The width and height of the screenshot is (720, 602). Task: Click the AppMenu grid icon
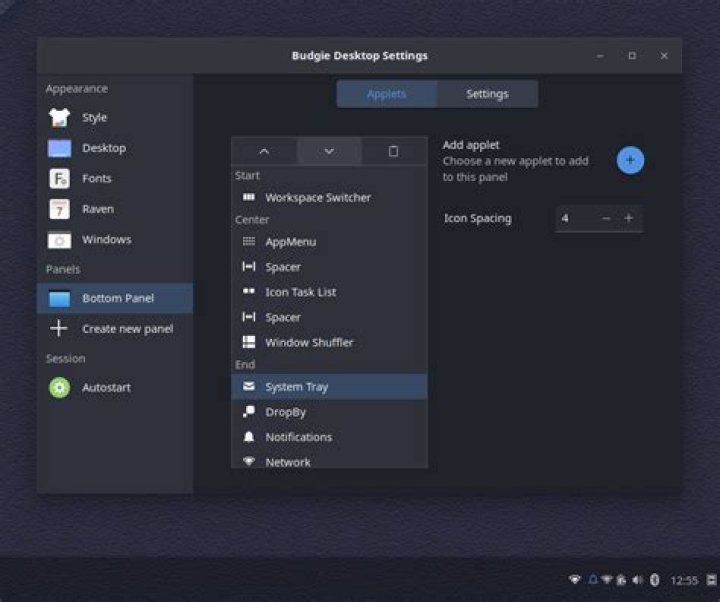pyautogui.click(x=249, y=241)
